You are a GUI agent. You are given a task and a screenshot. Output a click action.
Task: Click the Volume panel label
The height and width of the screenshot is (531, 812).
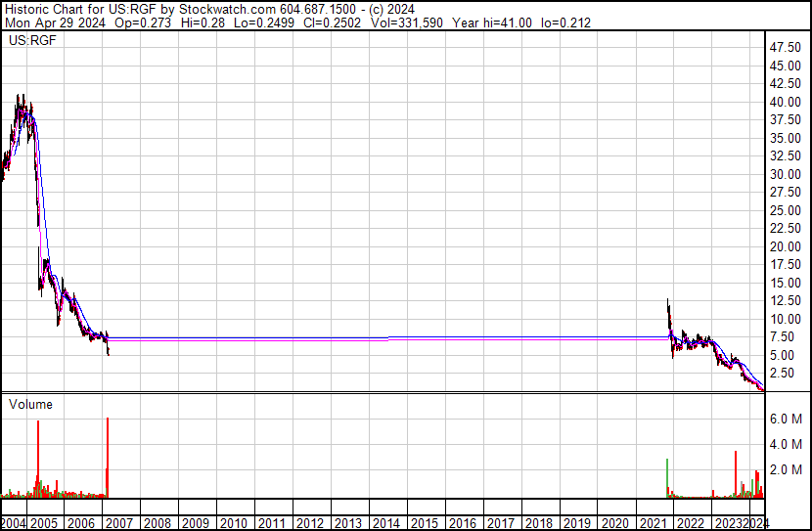click(x=31, y=404)
